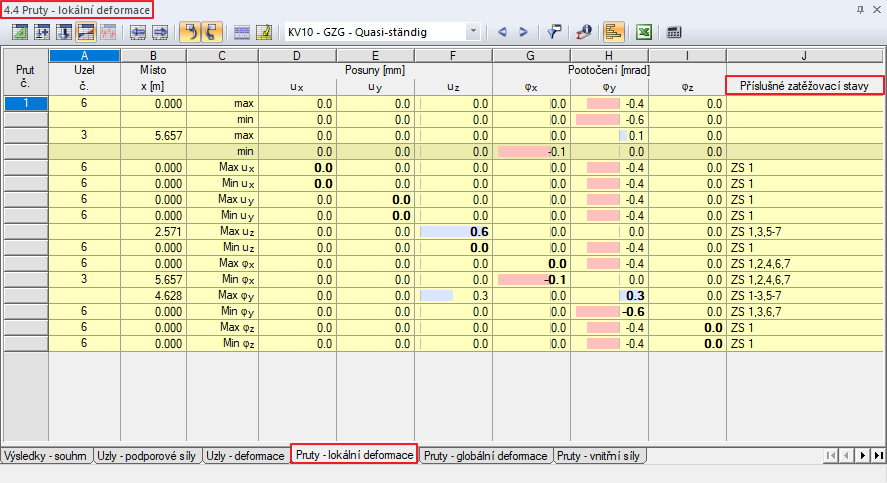
Task: Click the Pootočení [mrad] header
Action: click(x=609, y=70)
